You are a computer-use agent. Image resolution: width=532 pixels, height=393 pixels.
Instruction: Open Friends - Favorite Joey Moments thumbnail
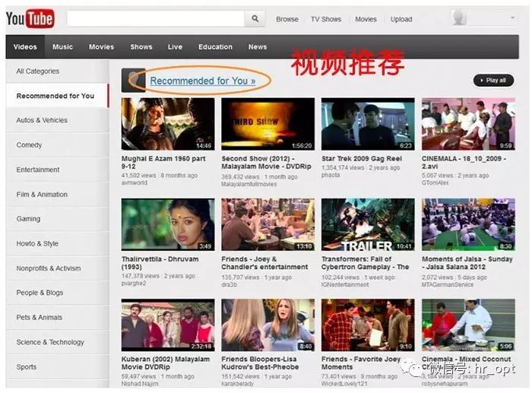(x=368, y=325)
